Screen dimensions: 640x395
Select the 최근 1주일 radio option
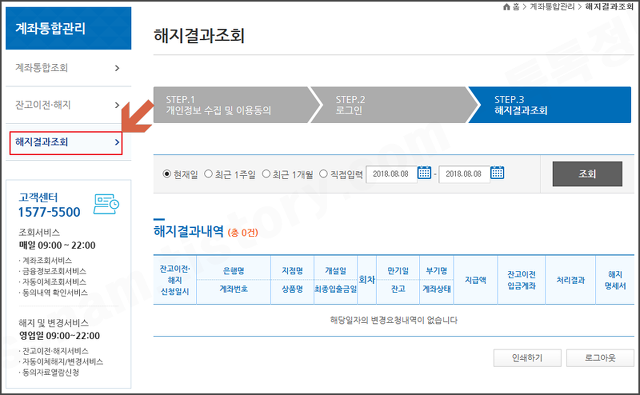tap(208, 174)
